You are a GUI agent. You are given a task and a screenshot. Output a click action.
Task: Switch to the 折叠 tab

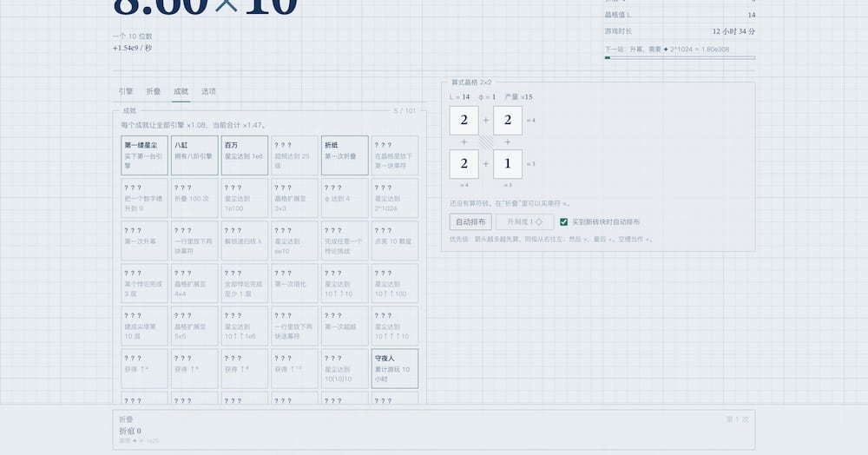(x=154, y=91)
